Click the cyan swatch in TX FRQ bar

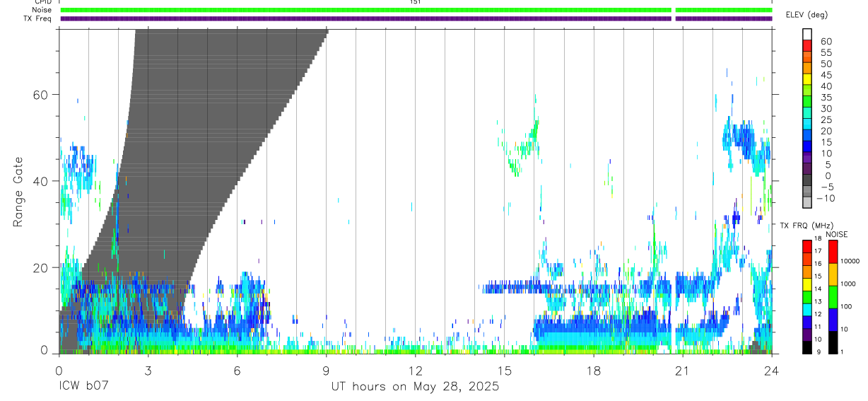coord(807,308)
